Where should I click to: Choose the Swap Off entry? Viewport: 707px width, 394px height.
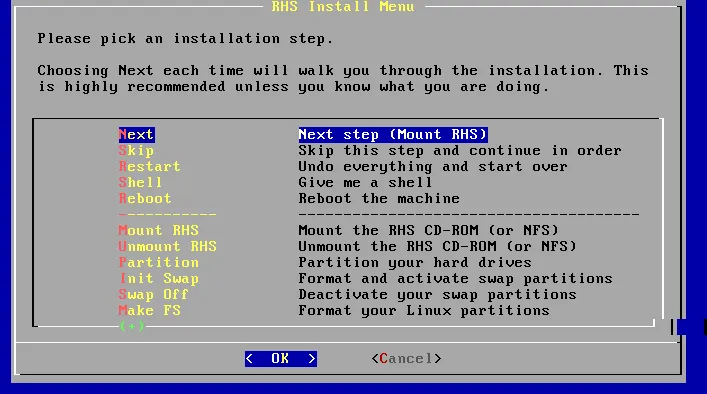coord(154,294)
